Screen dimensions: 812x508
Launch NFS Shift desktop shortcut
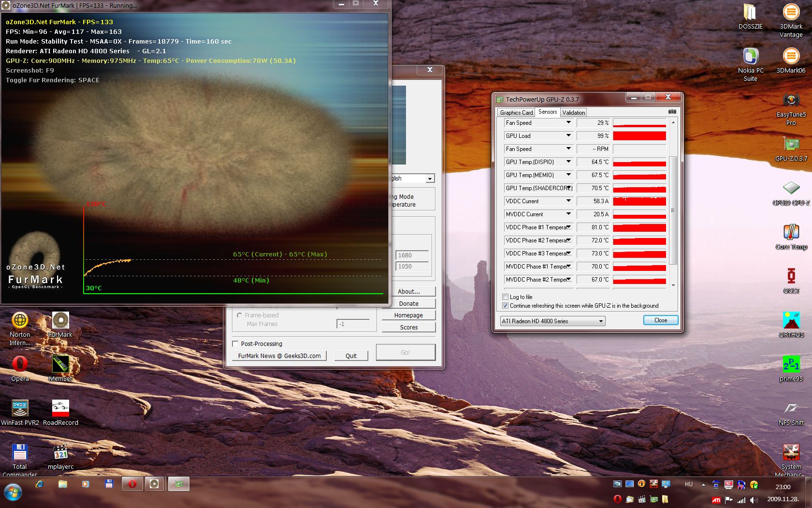tap(791, 413)
